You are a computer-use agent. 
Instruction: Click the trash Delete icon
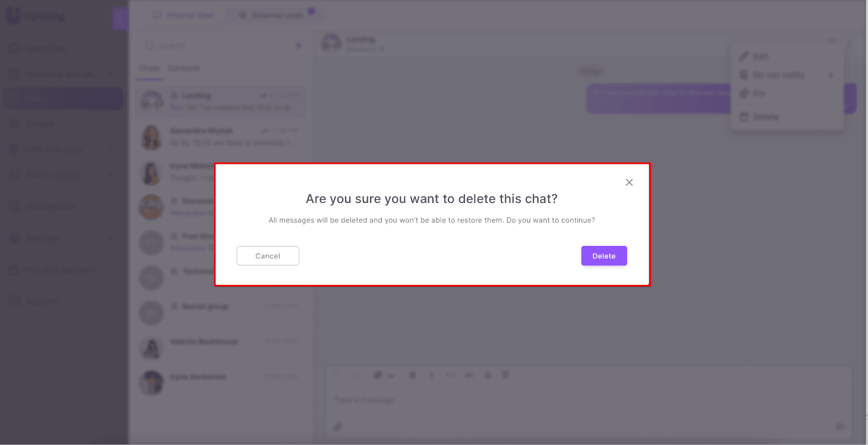744,117
